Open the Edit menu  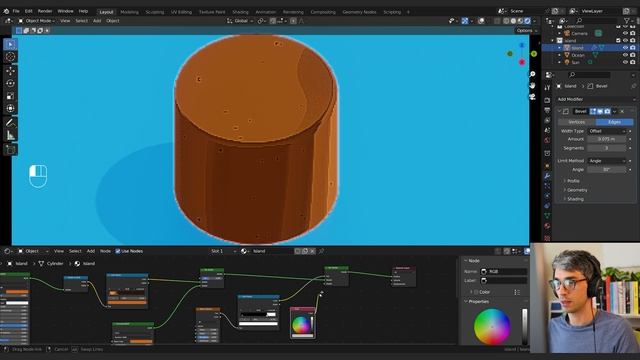29,11
